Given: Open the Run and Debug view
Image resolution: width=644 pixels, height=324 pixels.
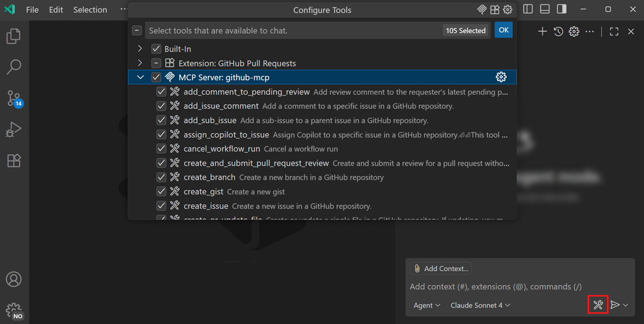Looking at the screenshot, I should tap(13, 129).
